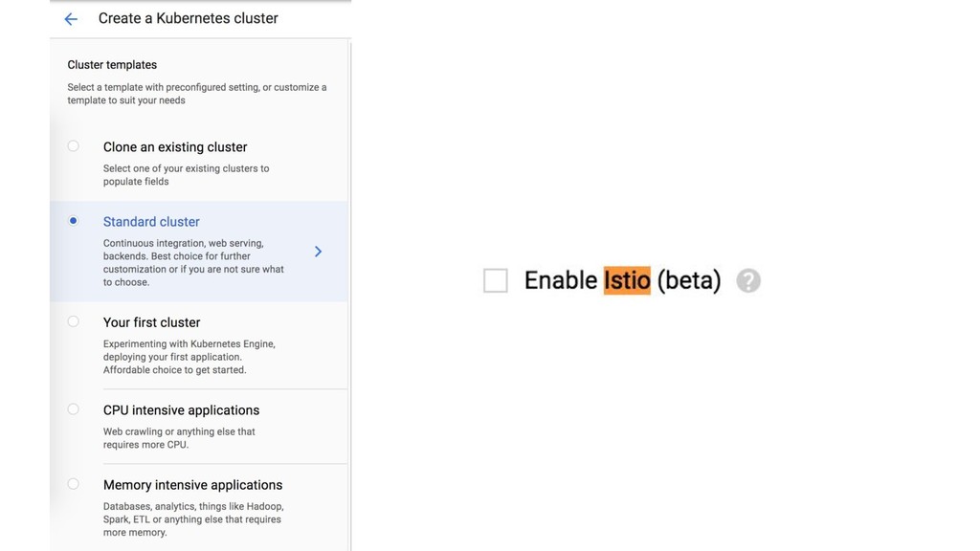Screen dimensions: 980x551
Task: Select the Standard cluster radio button
Action: click(x=73, y=221)
